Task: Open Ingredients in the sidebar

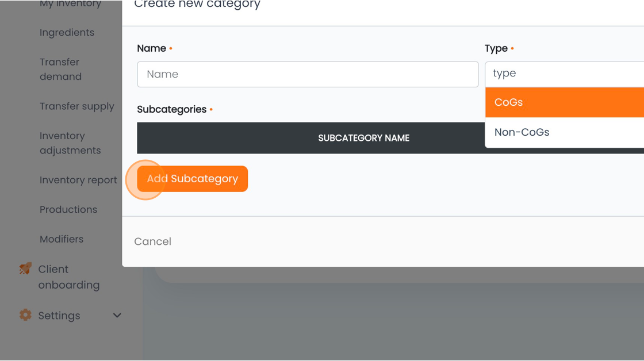Action: coord(67,32)
